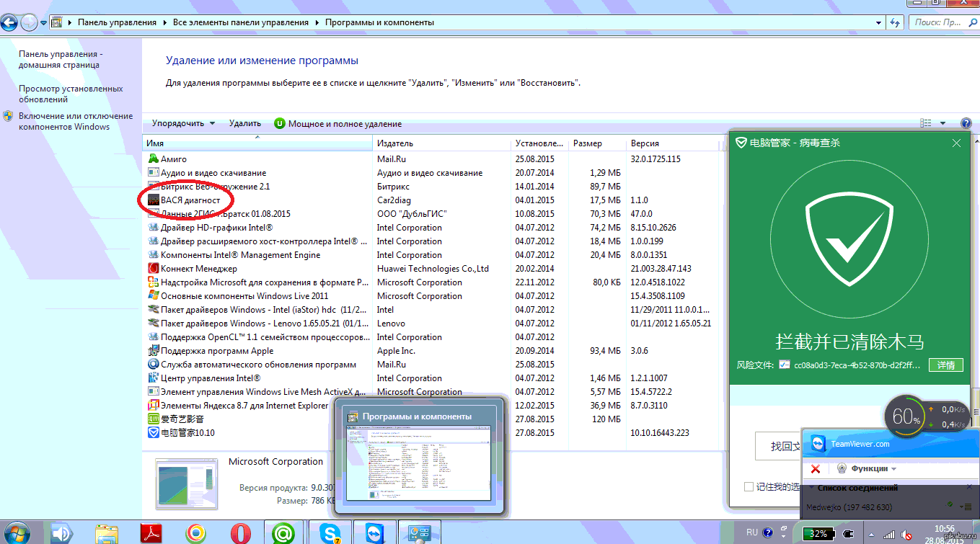This screenshot has width=980, height=544.
Task: Click the 60% memory gauge widget
Action: click(906, 416)
